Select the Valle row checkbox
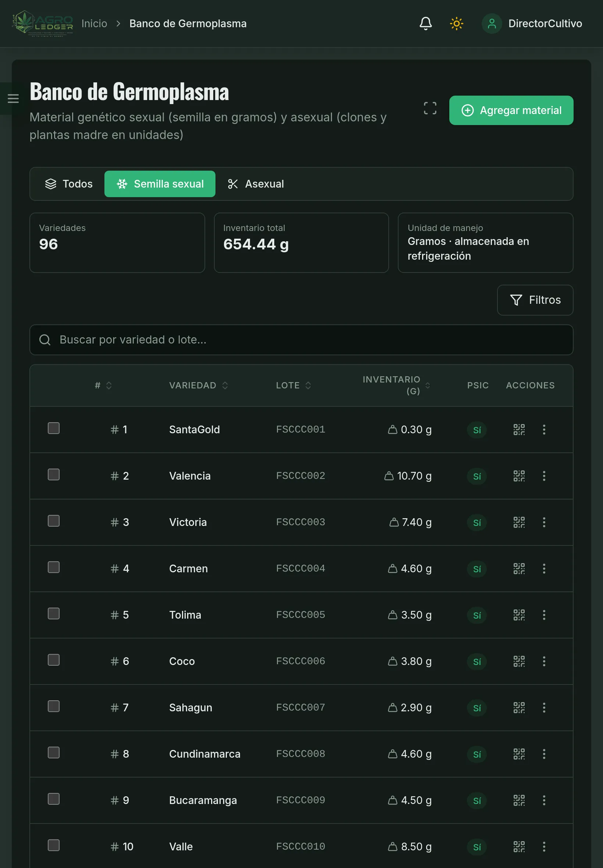Screen dimensions: 603x868 pos(54,845)
